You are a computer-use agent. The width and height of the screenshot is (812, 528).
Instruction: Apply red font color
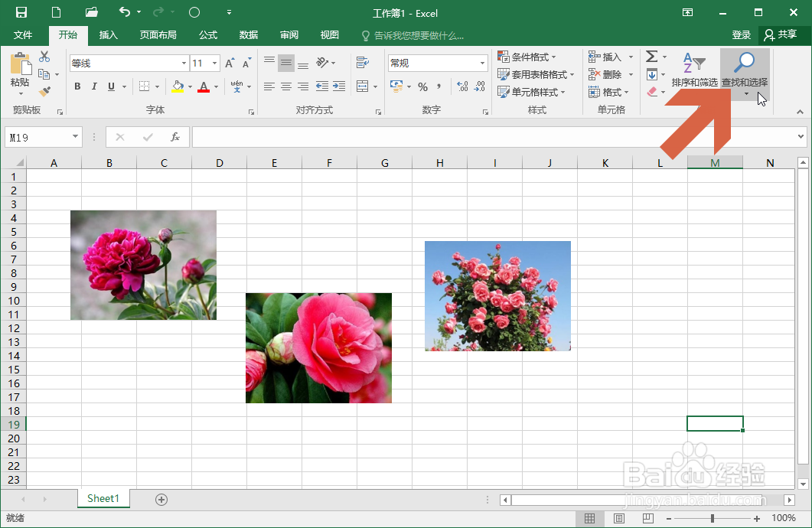click(x=204, y=86)
